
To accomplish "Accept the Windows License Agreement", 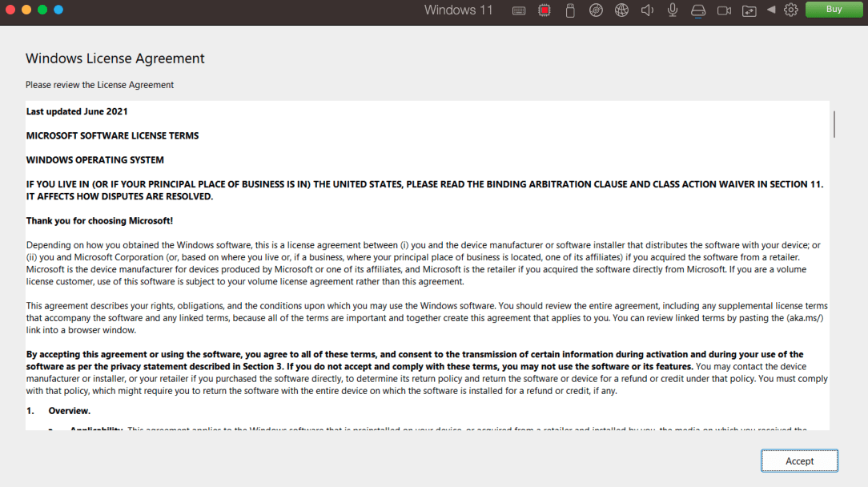I will (x=799, y=461).
